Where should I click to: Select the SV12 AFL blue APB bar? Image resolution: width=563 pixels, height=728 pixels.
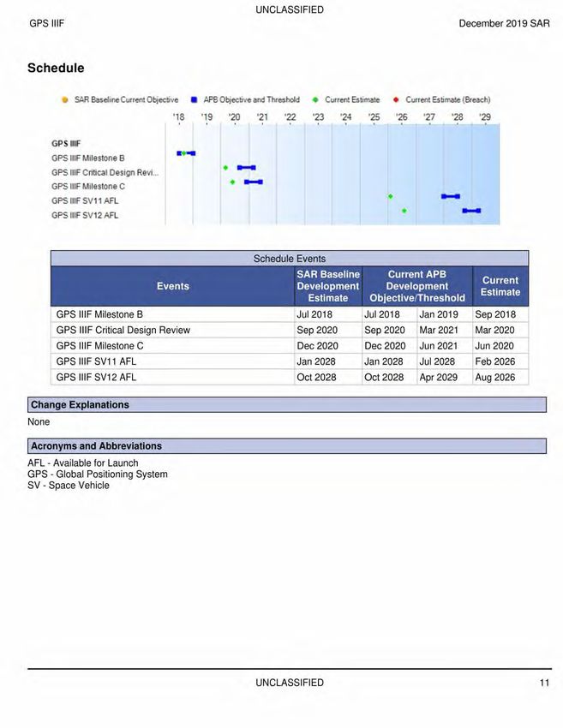pos(471,211)
